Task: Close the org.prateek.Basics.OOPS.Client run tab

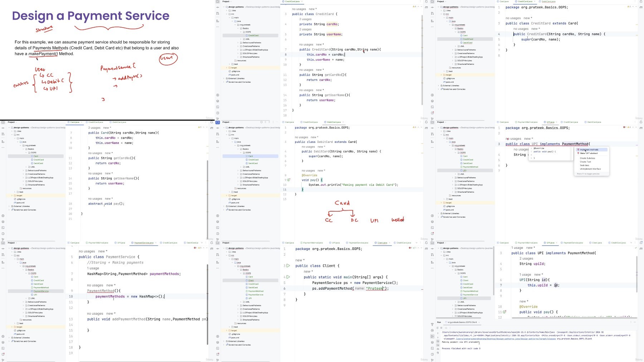Action: [x=480, y=322]
